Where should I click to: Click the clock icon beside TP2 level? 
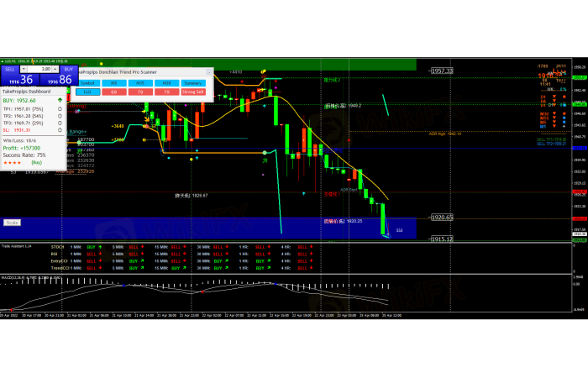coord(60,115)
